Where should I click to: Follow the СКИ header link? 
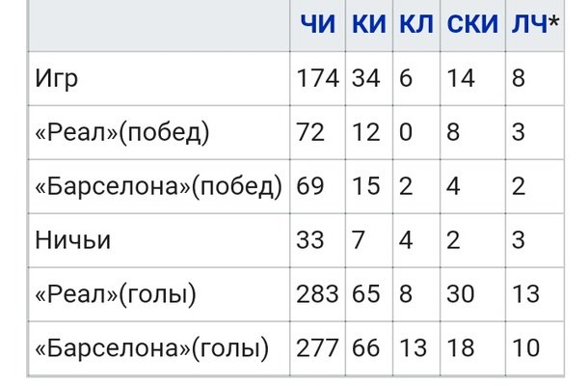tap(472, 25)
